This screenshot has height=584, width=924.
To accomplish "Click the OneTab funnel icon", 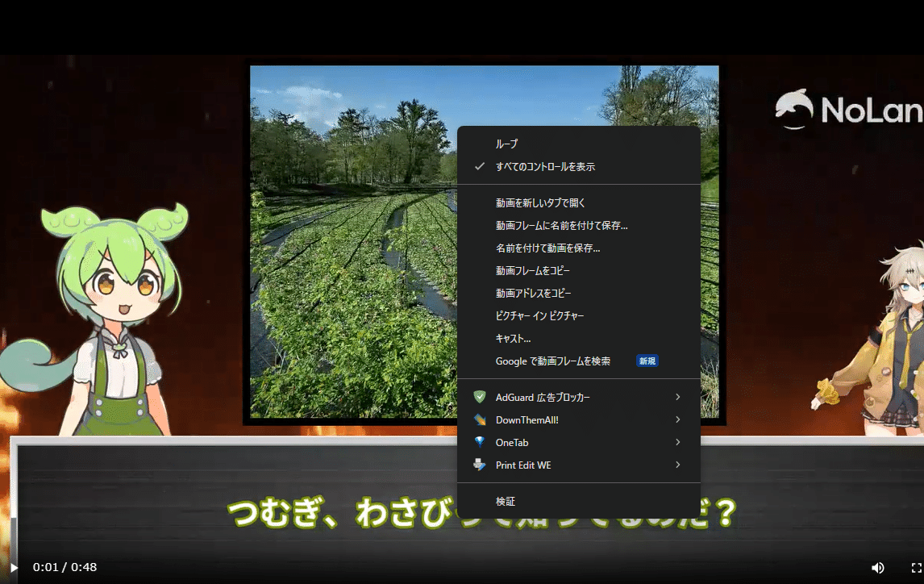I will pyautogui.click(x=480, y=442).
